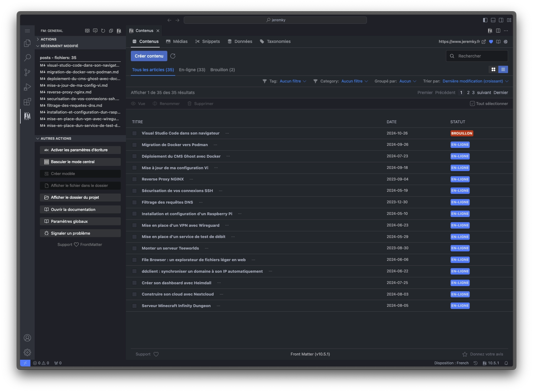
Task: Open the Search view in activity bar
Action: [x=27, y=58]
